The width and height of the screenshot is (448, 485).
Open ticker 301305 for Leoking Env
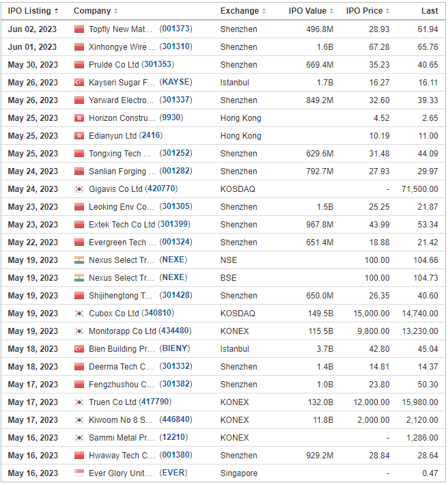(x=176, y=206)
